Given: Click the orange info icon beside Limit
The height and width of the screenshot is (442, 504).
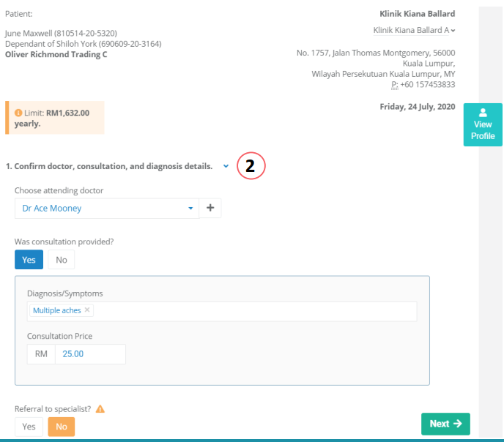Looking at the screenshot, I should pos(18,113).
